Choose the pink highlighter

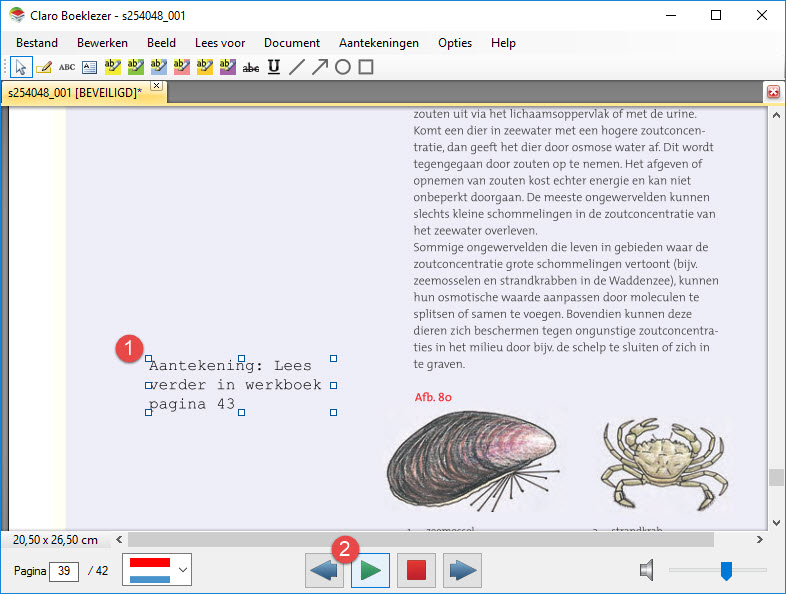[x=181, y=67]
